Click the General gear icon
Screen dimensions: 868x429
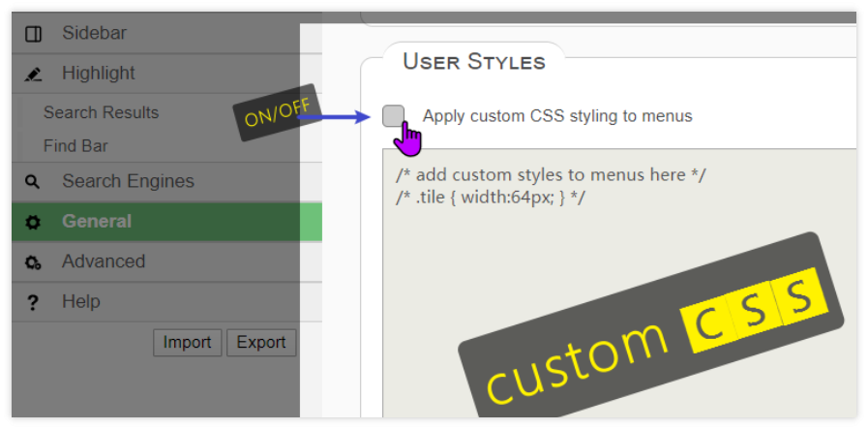coord(33,223)
